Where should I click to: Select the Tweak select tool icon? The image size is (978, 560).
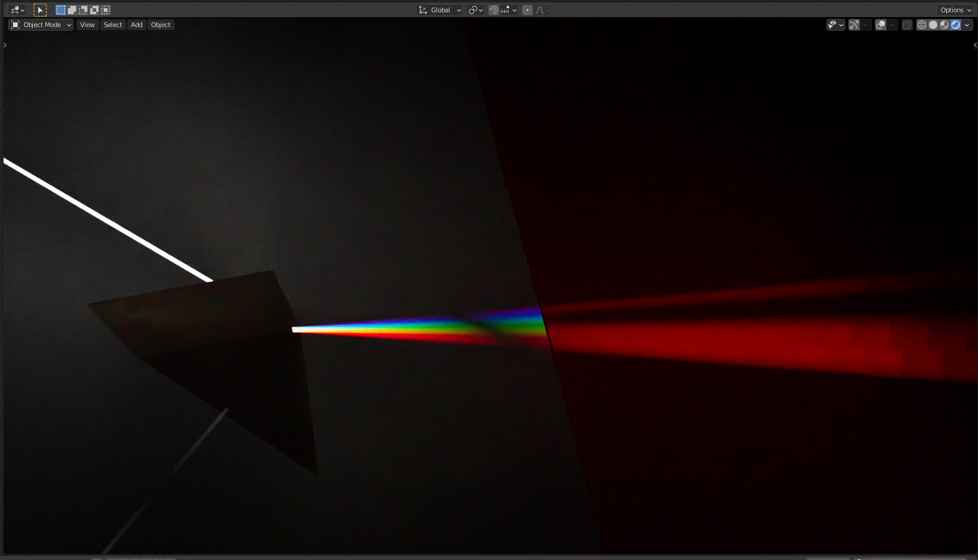pos(40,10)
